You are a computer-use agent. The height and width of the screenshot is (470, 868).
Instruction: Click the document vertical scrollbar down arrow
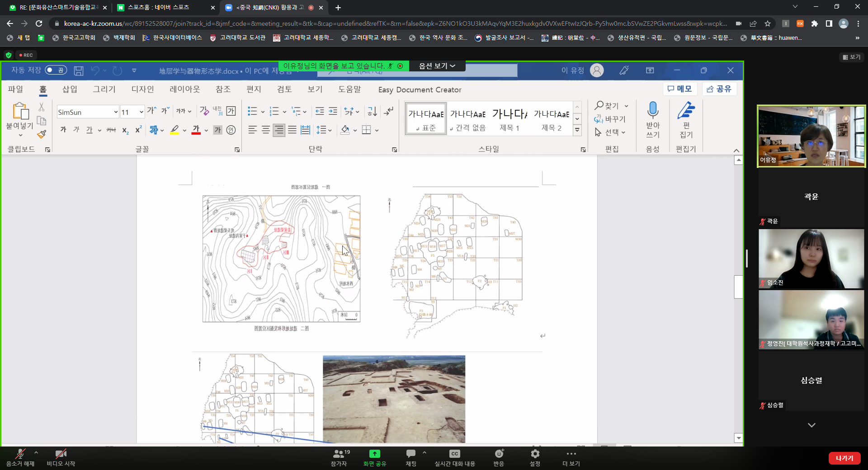click(x=738, y=437)
